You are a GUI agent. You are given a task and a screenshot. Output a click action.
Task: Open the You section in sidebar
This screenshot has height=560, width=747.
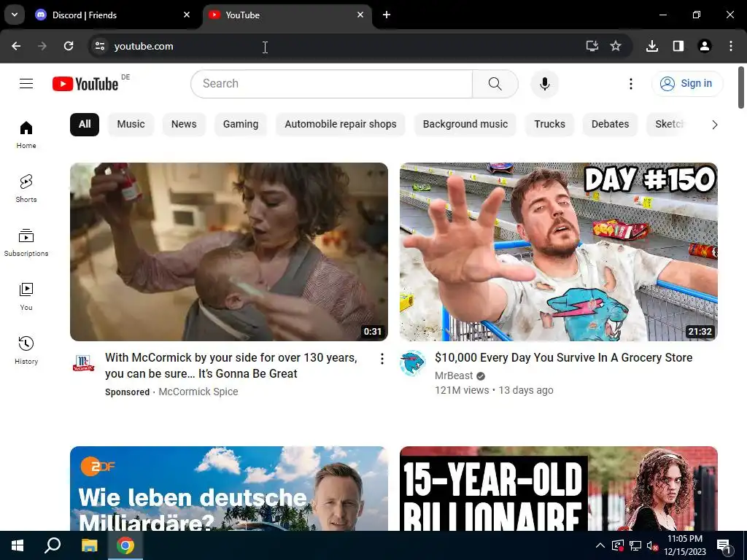[x=26, y=296]
